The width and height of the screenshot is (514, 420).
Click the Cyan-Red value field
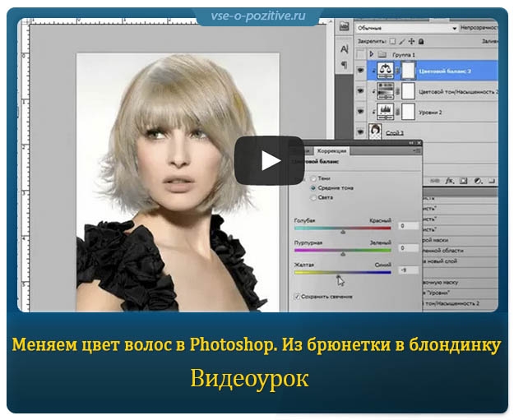[x=408, y=226]
